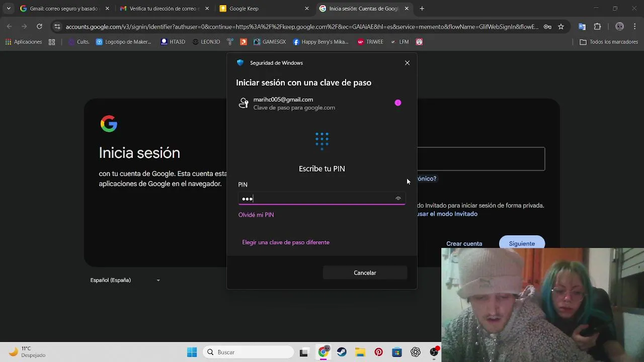Close the Seguridad de Windows dialog
The height and width of the screenshot is (362, 644).
[x=407, y=63]
